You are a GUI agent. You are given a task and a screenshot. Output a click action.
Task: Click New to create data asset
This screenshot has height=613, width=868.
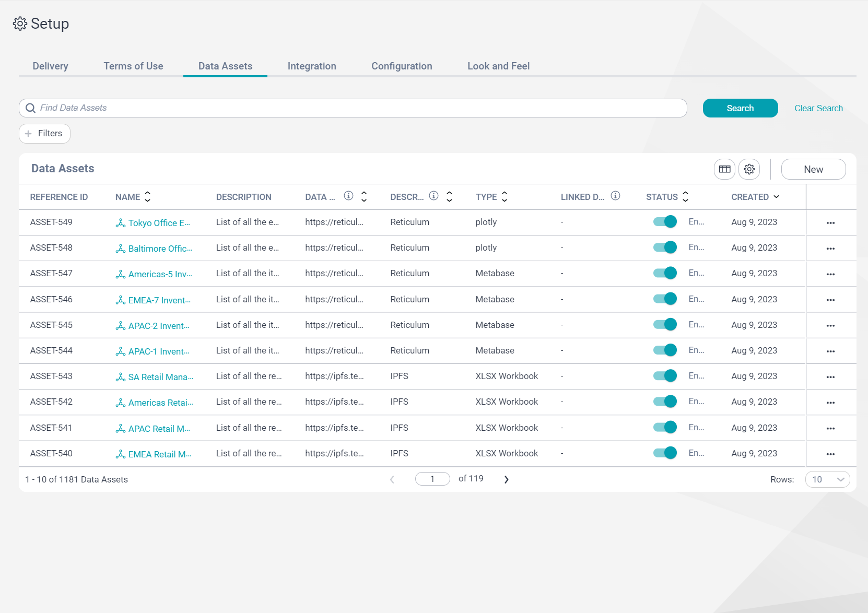(x=813, y=169)
